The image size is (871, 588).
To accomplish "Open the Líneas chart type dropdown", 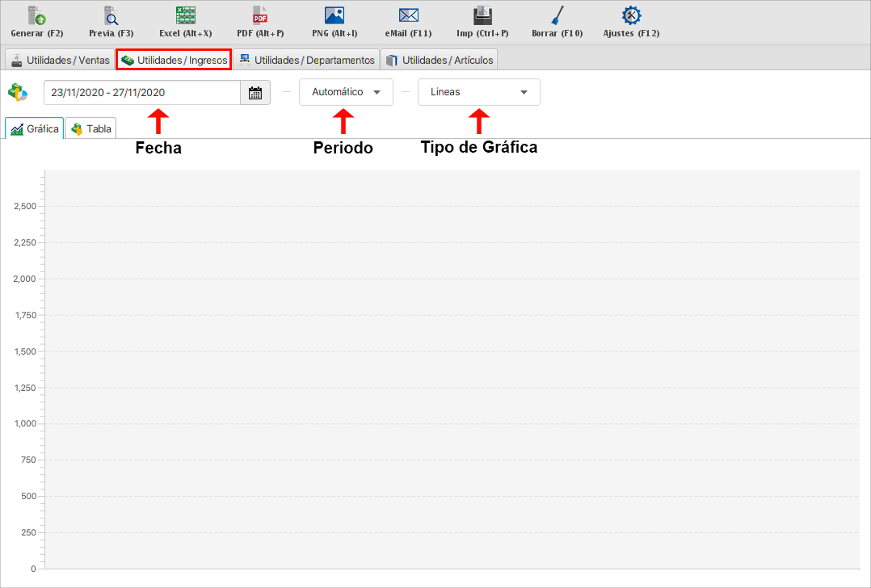I will click(x=478, y=92).
